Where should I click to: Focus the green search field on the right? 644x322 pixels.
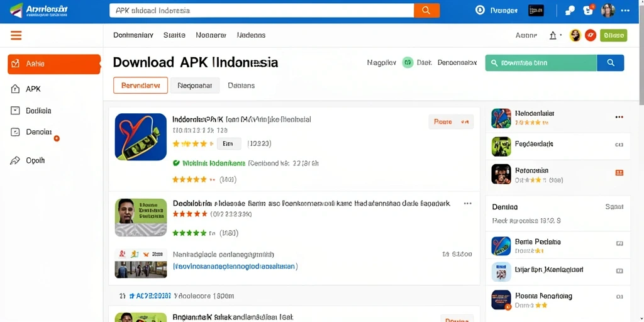541,63
